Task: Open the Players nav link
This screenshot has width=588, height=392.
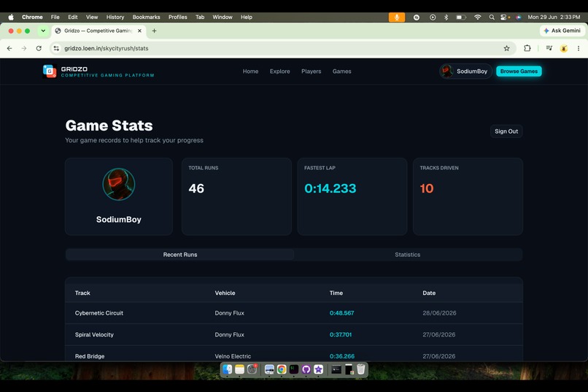Action: [312, 72]
